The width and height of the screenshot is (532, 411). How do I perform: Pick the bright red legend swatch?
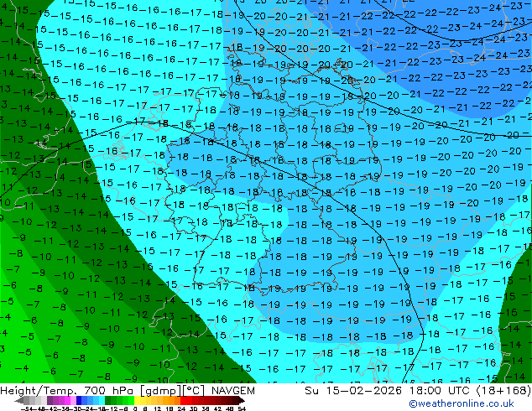point(183,400)
